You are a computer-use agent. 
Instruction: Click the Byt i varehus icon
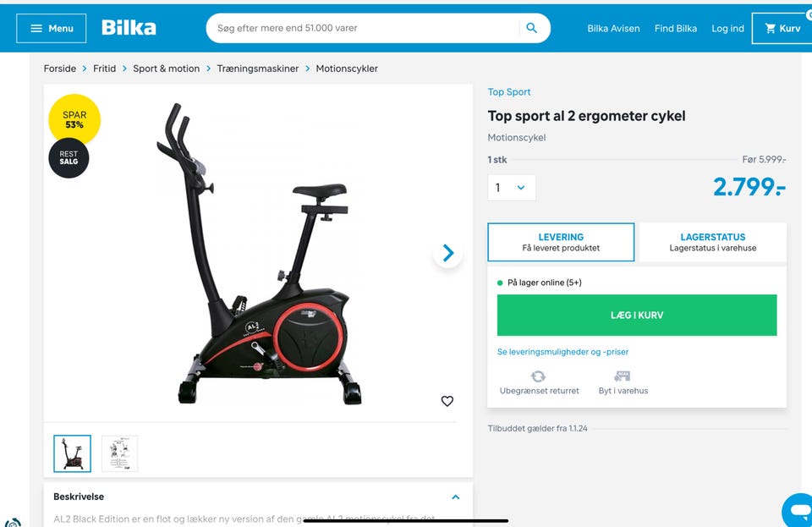coord(622,376)
